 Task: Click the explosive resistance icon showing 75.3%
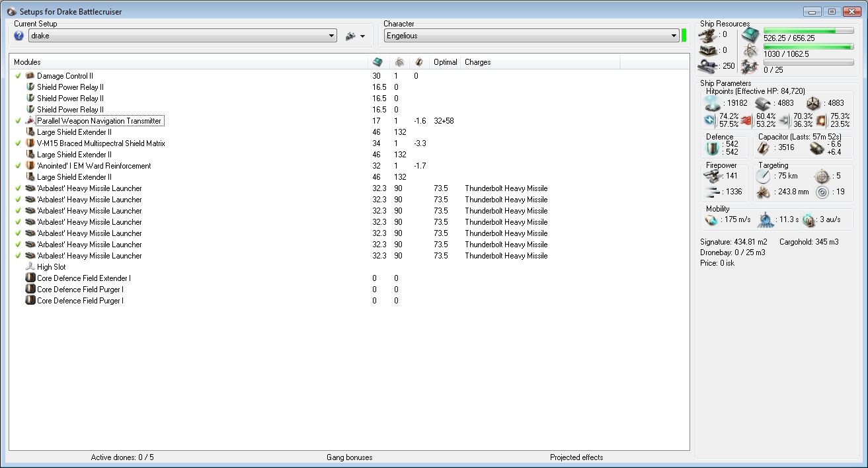pyautogui.click(x=822, y=120)
